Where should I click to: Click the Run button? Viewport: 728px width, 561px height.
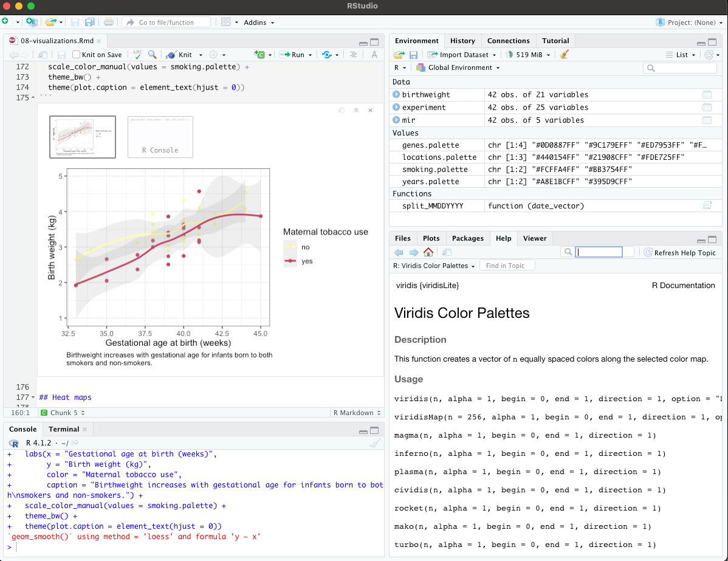(292, 54)
